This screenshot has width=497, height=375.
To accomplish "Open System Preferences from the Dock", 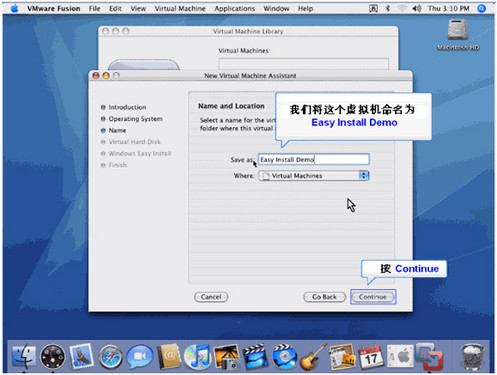I will pyautogui.click(x=400, y=357).
